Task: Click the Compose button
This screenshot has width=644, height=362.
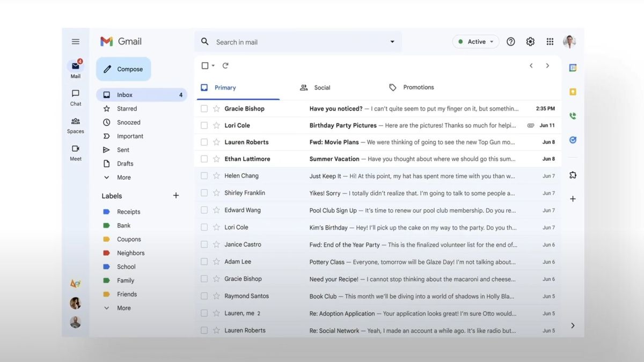Action: tap(123, 69)
